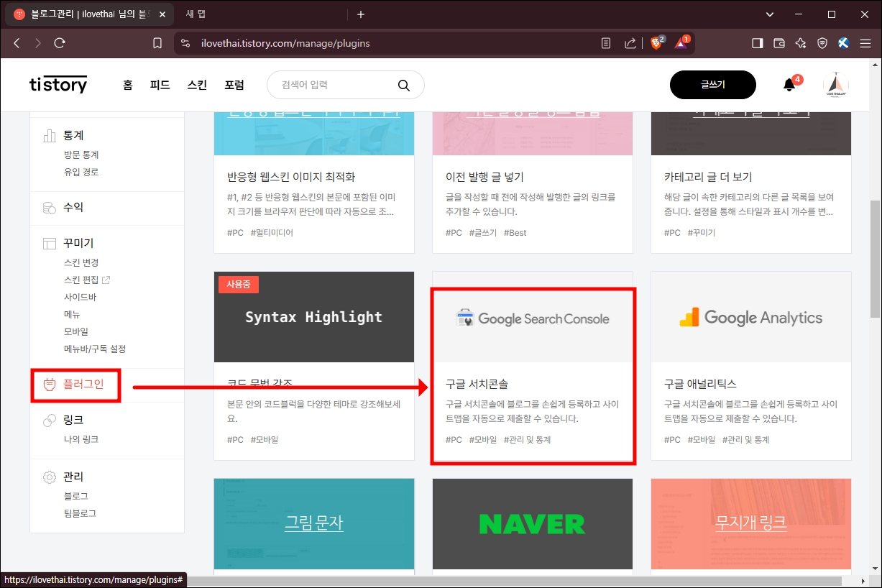Select the 카테고리 글 더 보기 plugin title

click(x=708, y=177)
